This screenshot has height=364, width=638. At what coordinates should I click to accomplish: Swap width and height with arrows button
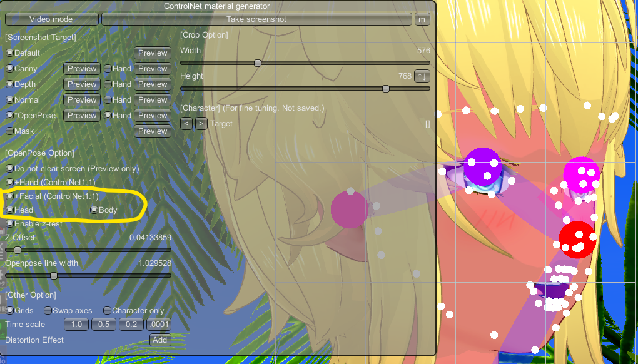click(422, 76)
